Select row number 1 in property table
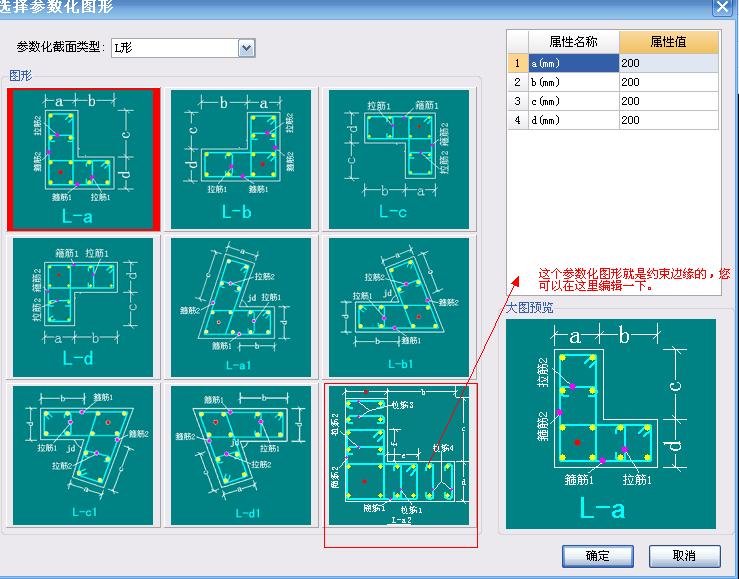739x579 pixels. (x=518, y=63)
